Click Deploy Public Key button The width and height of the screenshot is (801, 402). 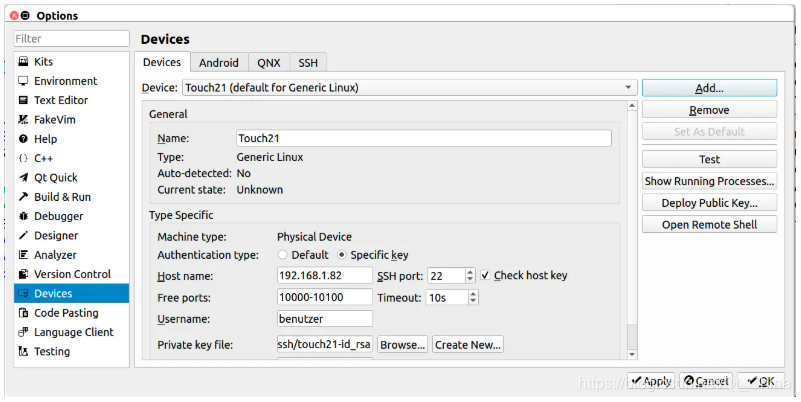pos(710,203)
